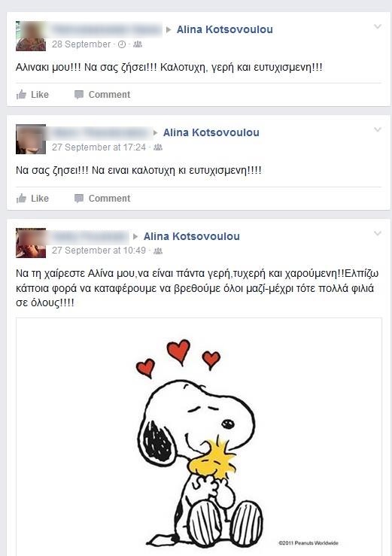Click thumbs-up icon in first post
Image resolution: width=392 pixels, height=556 pixels.
click(x=21, y=94)
